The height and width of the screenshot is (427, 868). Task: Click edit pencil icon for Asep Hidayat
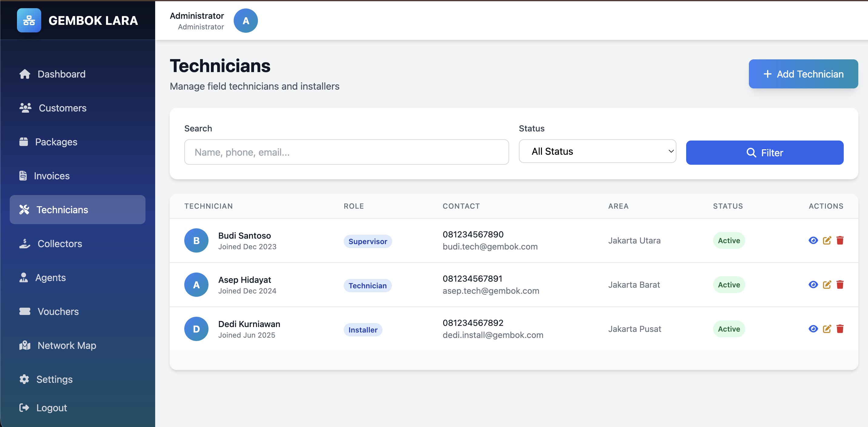[826, 285]
